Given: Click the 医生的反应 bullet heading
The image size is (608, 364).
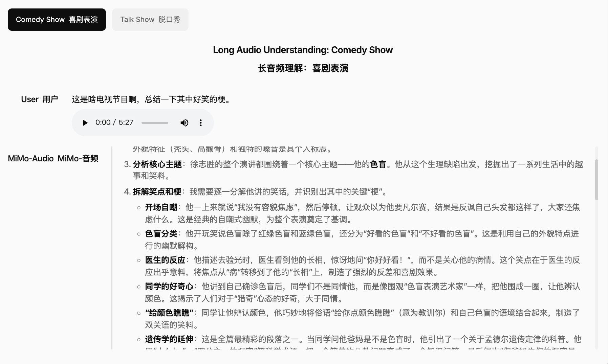Looking at the screenshot, I should coord(165,260).
